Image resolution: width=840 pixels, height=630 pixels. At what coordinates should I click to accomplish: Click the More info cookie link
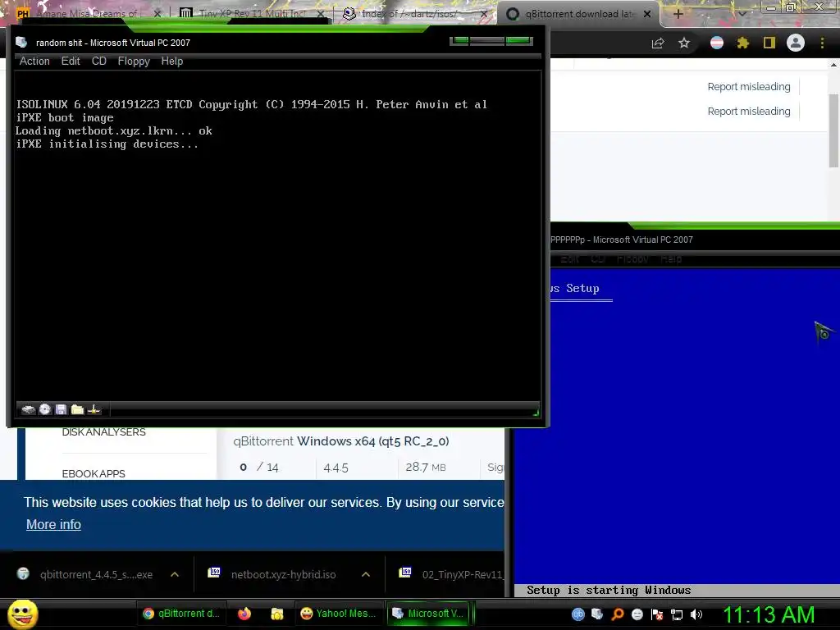pos(53,524)
